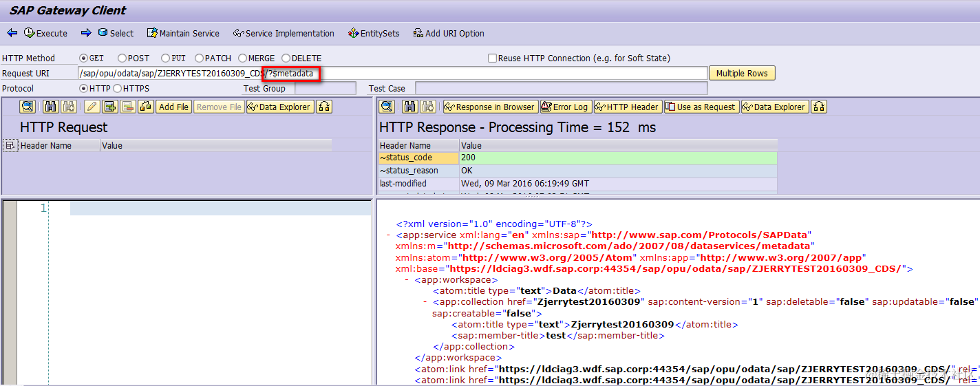This screenshot has height=386, width=980.
Task: Select the PATCH HTTP method
Action: [x=200, y=58]
